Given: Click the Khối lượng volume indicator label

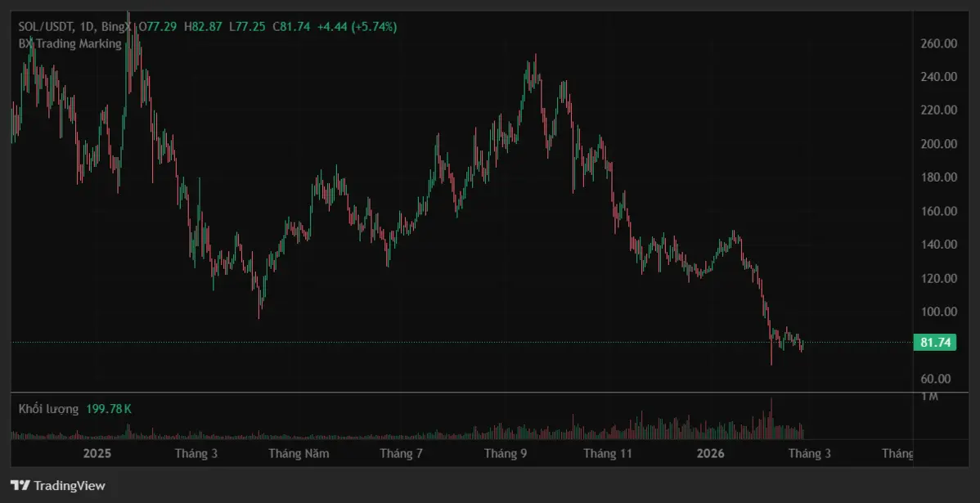Looking at the screenshot, I should [48, 409].
